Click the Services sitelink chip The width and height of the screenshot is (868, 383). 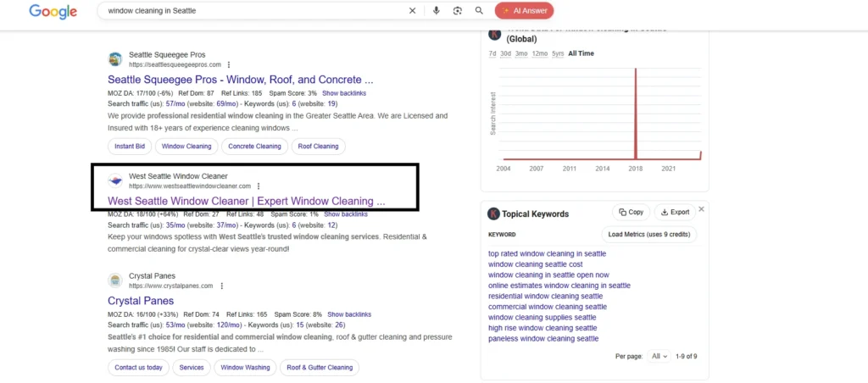tap(192, 368)
